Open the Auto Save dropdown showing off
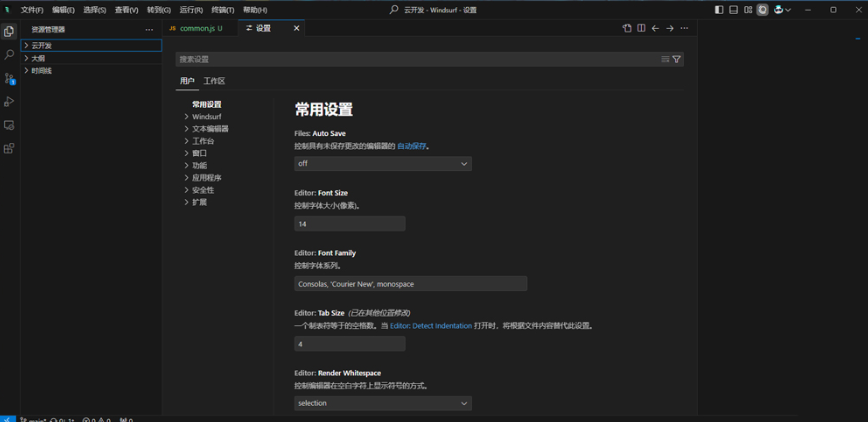 coord(383,163)
